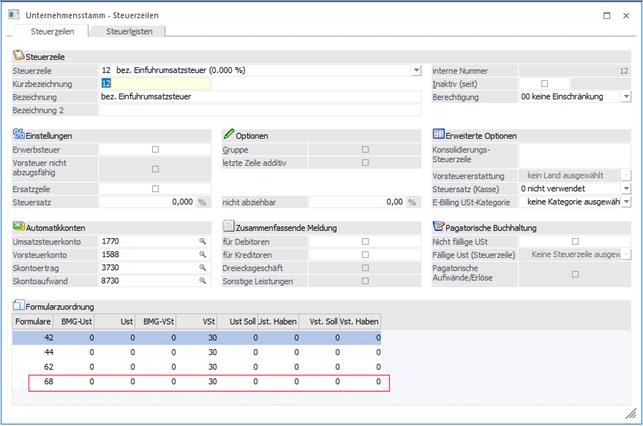Viewport: 643px width, 426px height.
Task: Open lookup for Skontoaufwand account
Action: [201, 283]
